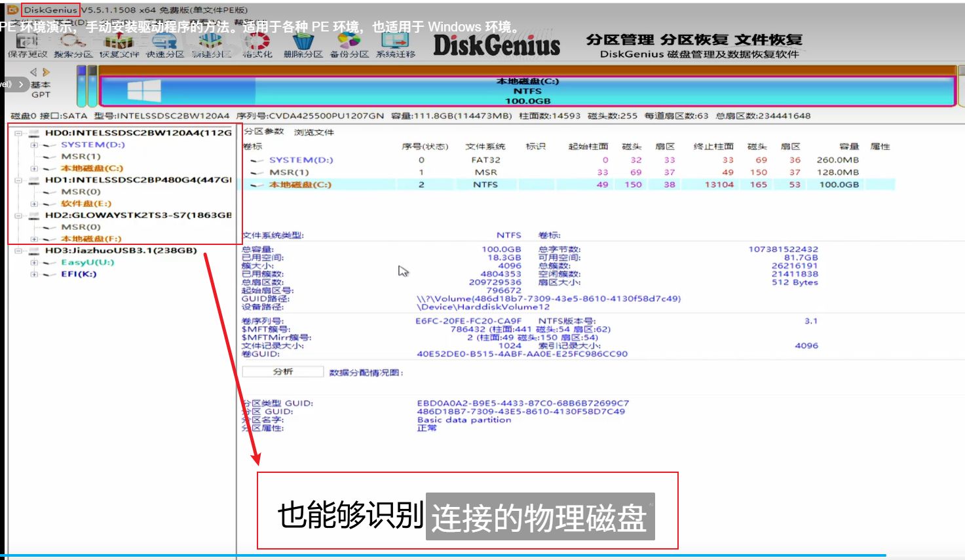Image resolution: width=965 pixels, height=560 pixels.
Task: Click the 260.0MB capacity cell
Action: (837, 160)
